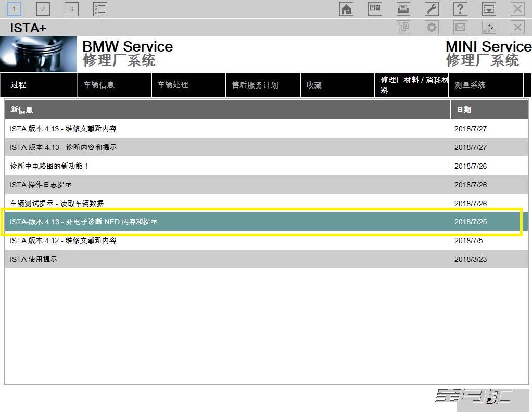Click the top-row close X icon

coord(517,9)
